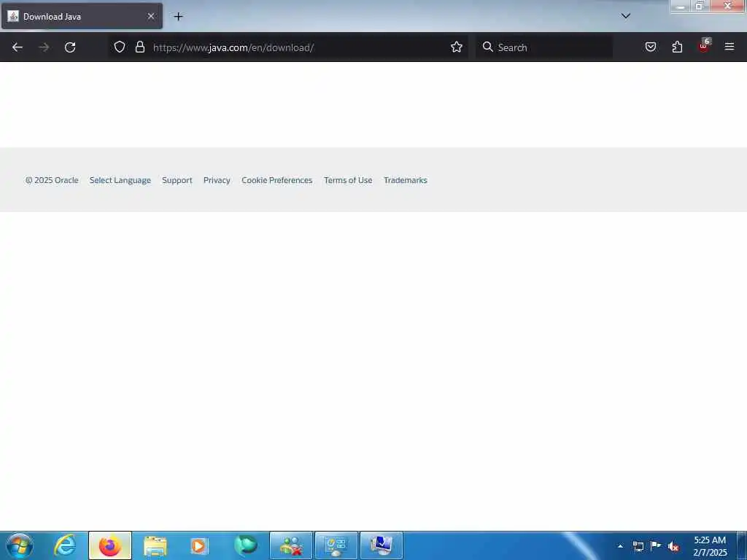Launch Internet Explorer from taskbar

[x=65, y=545]
